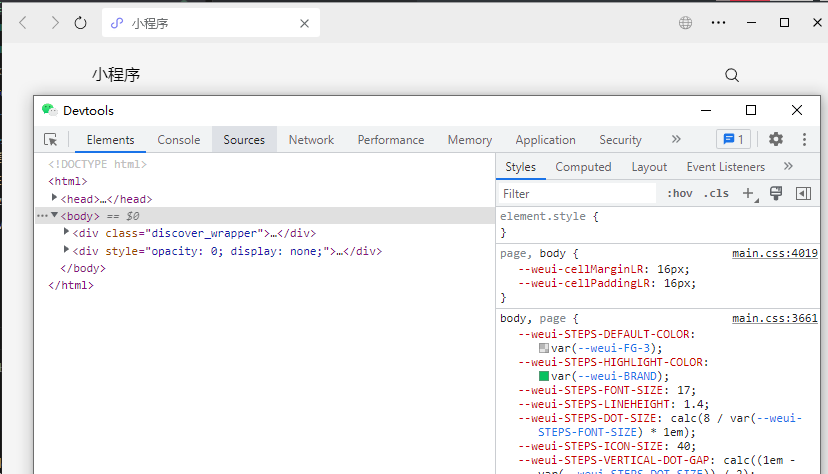Toggle rendering emulations paintbrush icon

pos(776,193)
